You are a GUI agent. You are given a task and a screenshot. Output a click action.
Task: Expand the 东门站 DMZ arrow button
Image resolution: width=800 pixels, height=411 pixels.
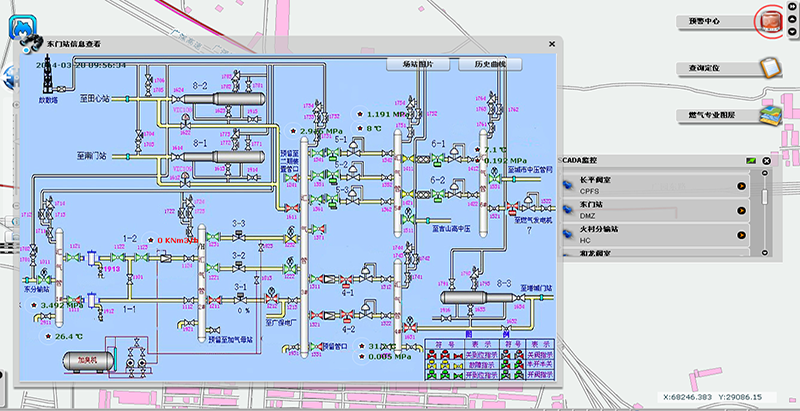pyautogui.click(x=741, y=210)
